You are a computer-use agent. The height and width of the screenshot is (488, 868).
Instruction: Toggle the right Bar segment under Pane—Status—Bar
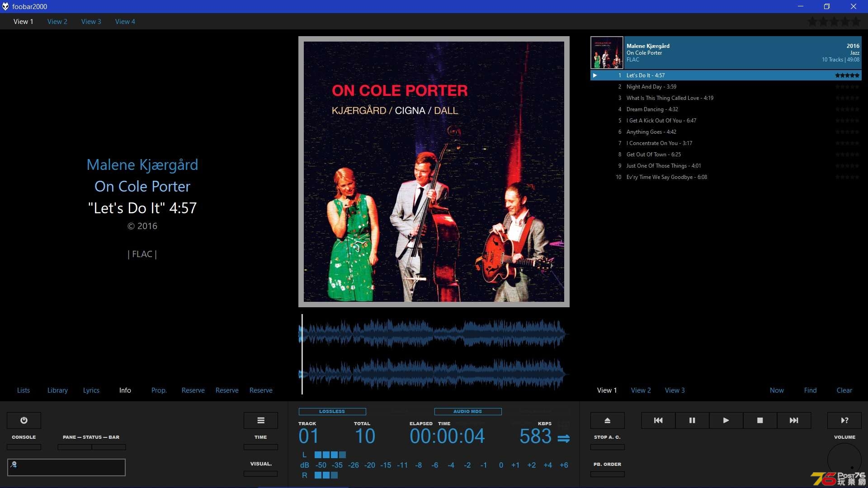(109, 447)
